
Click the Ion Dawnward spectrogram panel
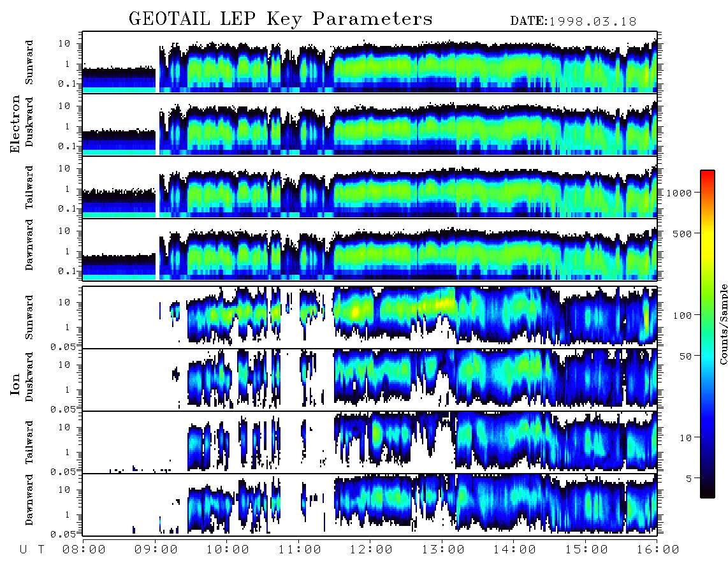pos(370,505)
